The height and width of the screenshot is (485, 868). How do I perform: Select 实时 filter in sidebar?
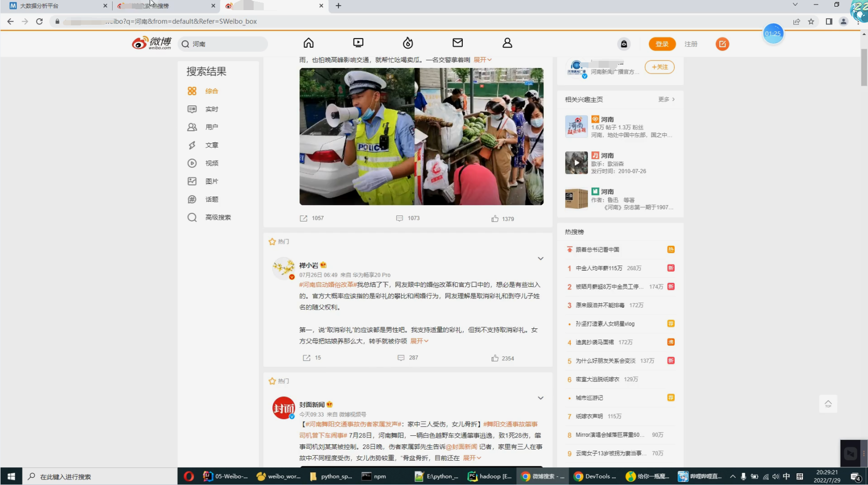(x=212, y=109)
